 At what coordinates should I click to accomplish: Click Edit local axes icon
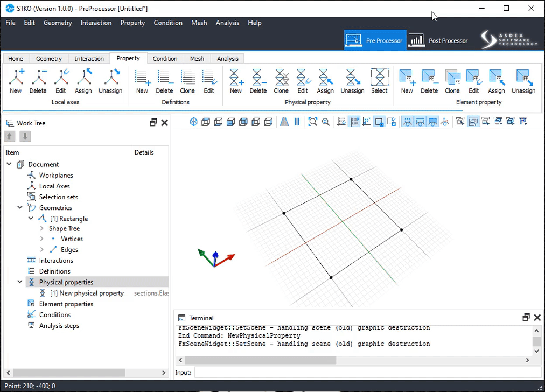tap(61, 77)
